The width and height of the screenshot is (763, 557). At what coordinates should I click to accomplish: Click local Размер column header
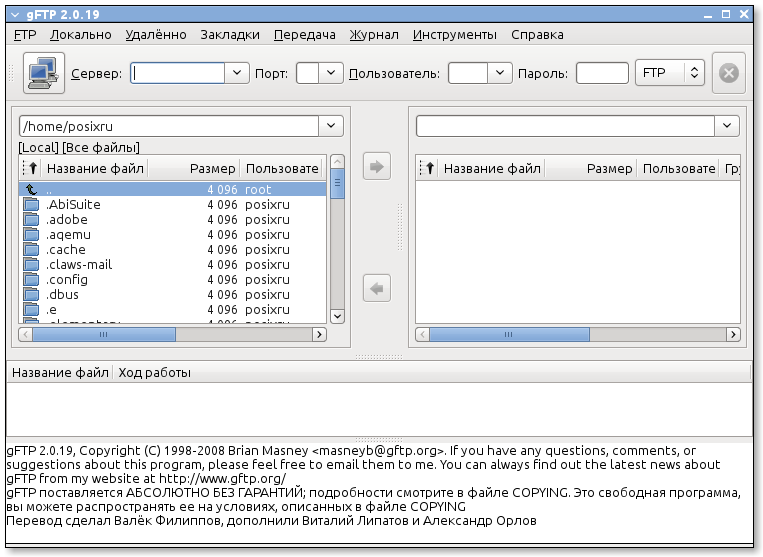click(x=194, y=168)
